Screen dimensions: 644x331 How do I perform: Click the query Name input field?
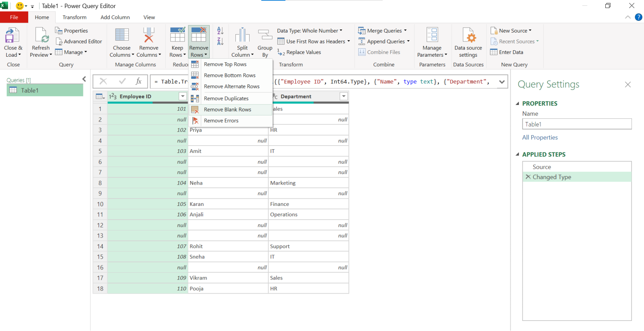[577, 124]
